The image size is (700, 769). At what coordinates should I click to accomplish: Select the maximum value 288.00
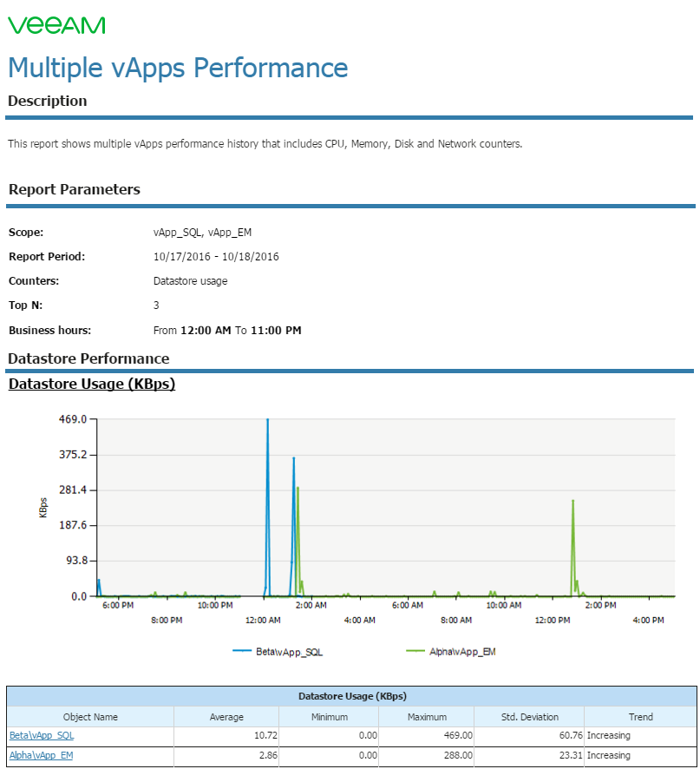(x=458, y=755)
